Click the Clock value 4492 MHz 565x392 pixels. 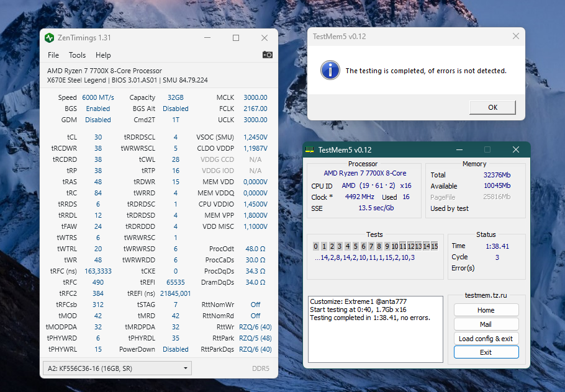click(x=359, y=197)
